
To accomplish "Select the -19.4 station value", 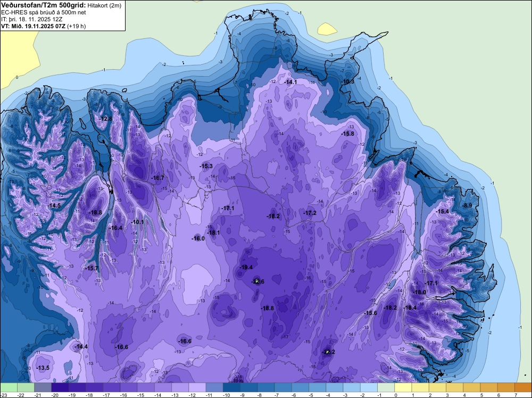I will (246, 267).
